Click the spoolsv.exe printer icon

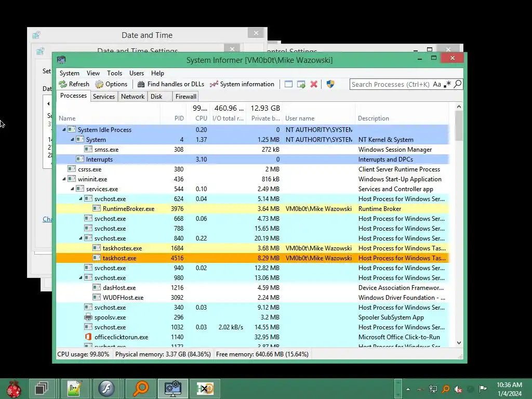coord(88,317)
